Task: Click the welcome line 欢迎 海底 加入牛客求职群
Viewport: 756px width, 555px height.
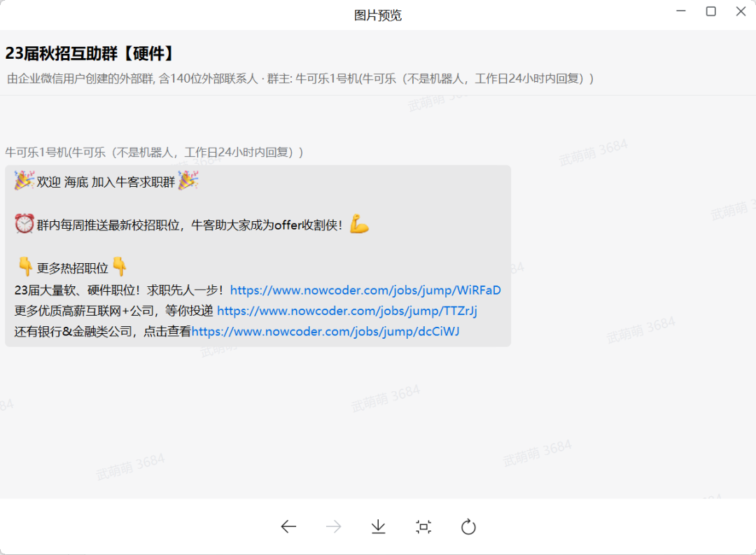Action: click(x=106, y=182)
